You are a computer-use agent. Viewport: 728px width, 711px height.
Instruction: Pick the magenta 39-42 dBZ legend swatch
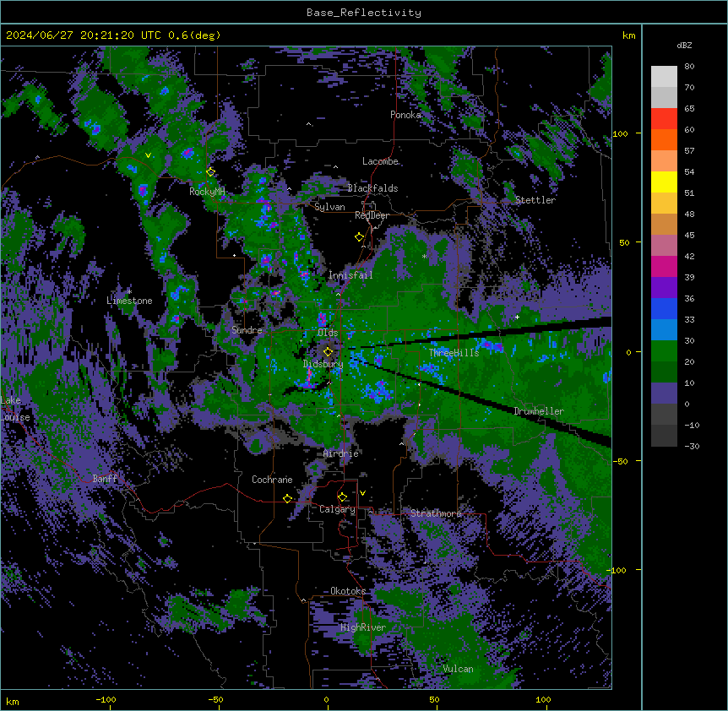(664, 266)
